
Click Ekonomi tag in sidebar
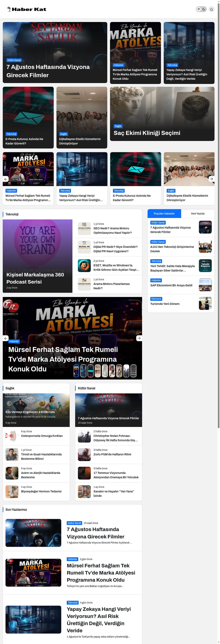pyautogui.click(x=156, y=299)
